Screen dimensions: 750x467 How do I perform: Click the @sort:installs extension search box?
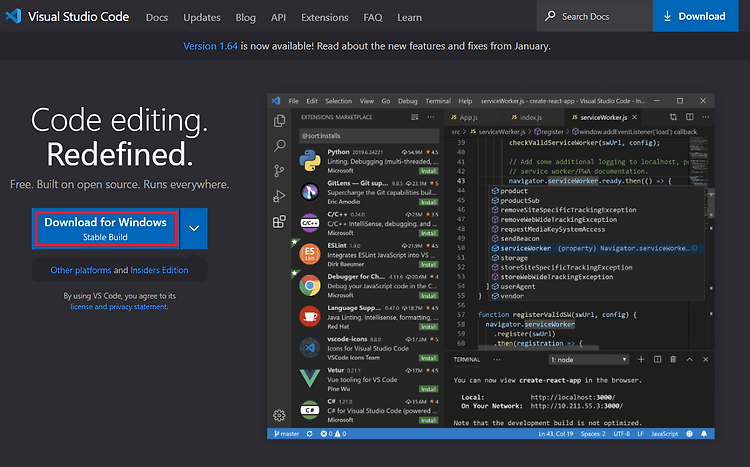[x=369, y=136]
